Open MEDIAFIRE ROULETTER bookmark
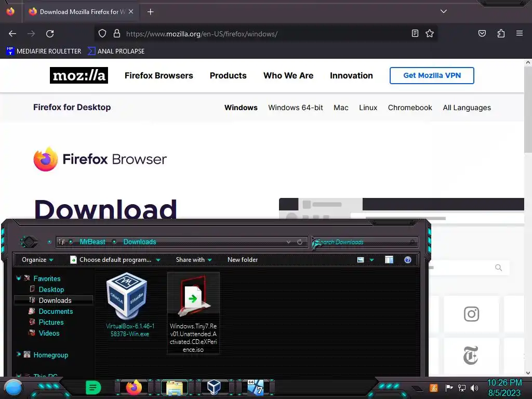 [44, 51]
